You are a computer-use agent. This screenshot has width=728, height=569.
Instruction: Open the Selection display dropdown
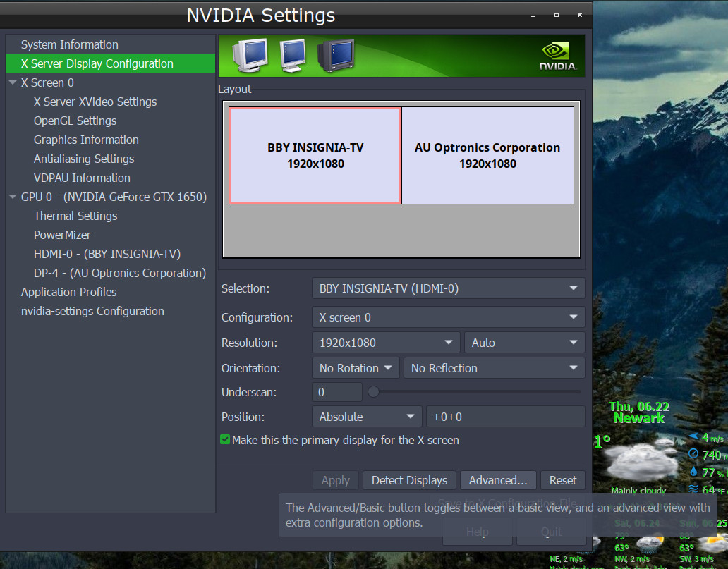click(x=448, y=288)
